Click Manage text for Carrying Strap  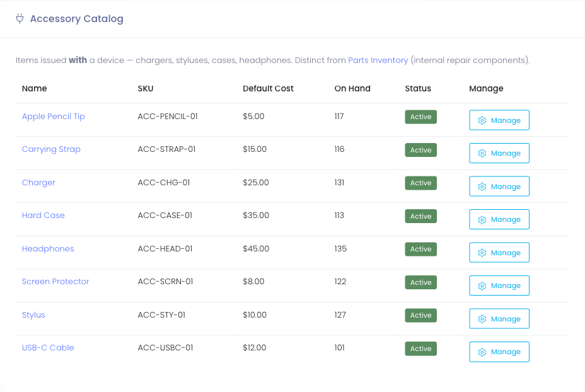coord(506,153)
